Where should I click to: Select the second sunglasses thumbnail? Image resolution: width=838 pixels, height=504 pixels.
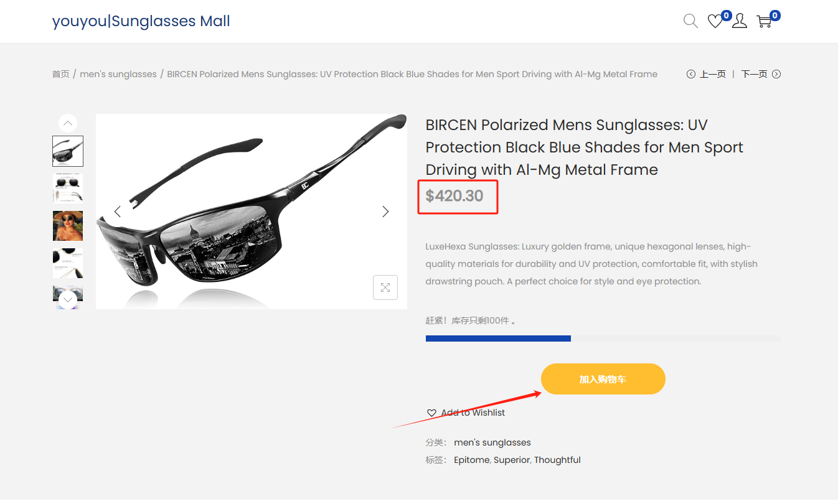(x=68, y=189)
